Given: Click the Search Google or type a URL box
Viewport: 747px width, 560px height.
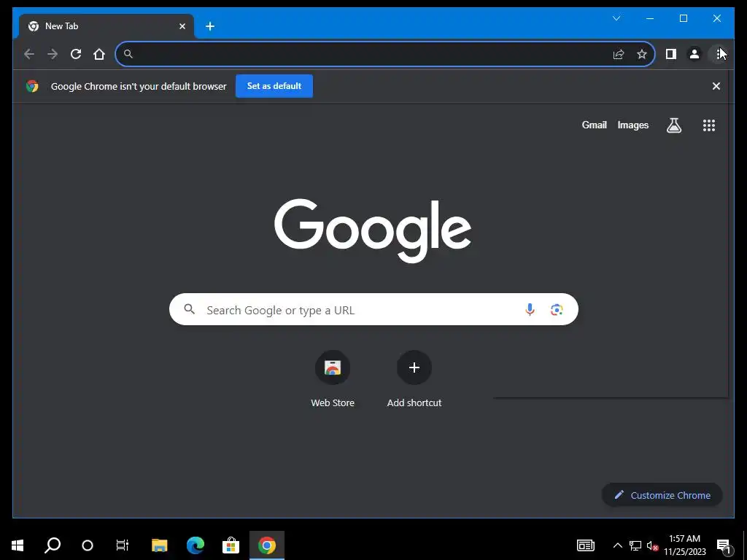Looking at the screenshot, I should click(373, 309).
